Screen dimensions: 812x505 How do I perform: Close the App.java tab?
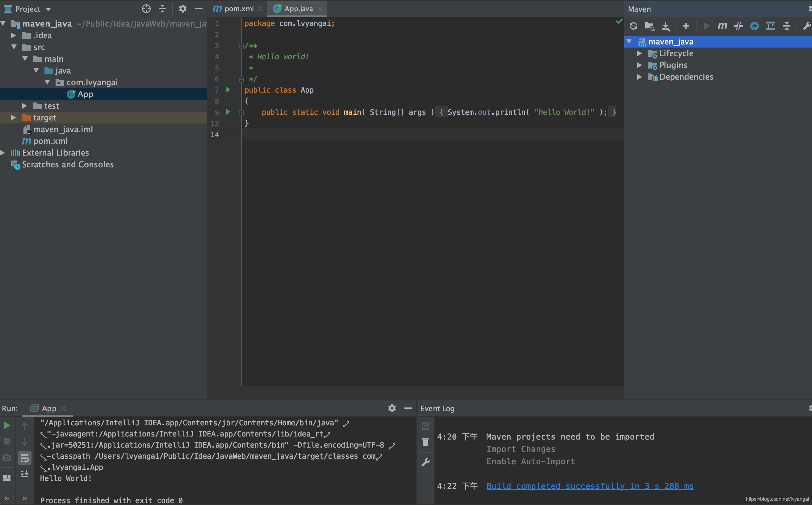pyautogui.click(x=320, y=9)
